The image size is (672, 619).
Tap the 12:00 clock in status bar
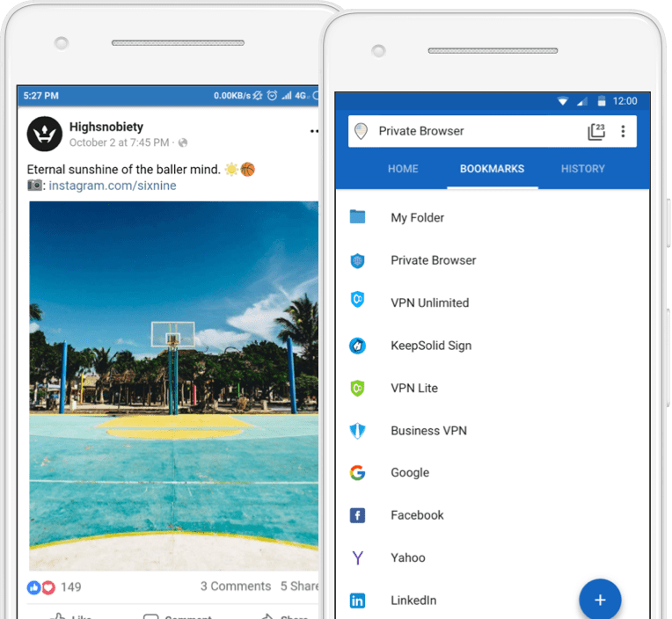(x=625, y=101)
